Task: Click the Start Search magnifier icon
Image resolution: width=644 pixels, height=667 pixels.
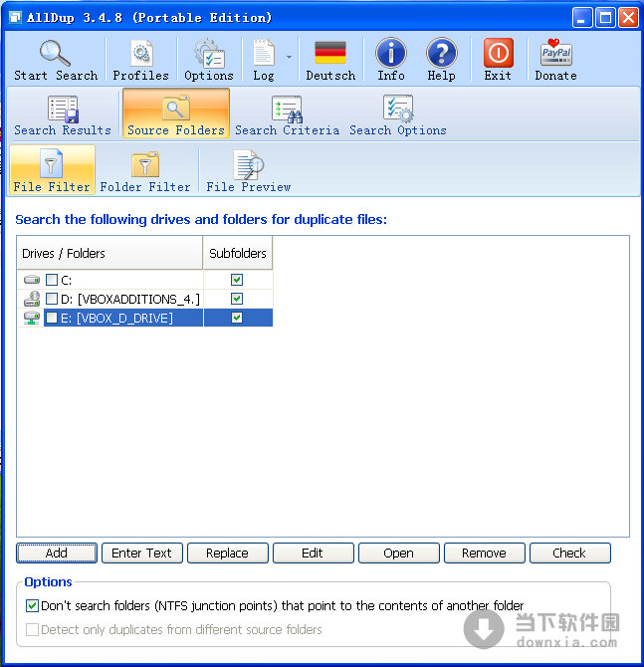Action: [55, 53]
